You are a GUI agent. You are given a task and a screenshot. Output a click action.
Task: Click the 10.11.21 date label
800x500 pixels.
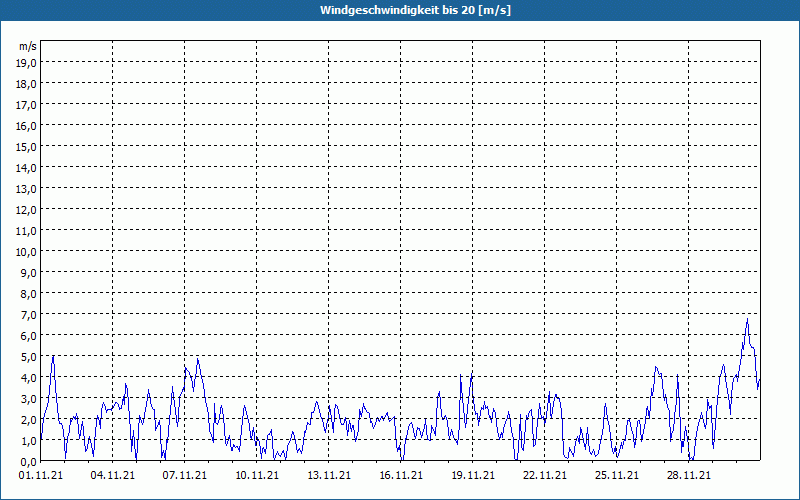point(257,476)
